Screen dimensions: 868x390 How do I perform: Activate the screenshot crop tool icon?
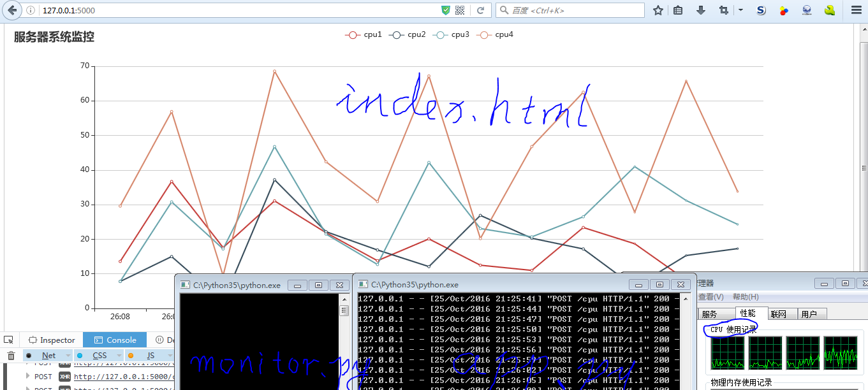coord(723,10)
